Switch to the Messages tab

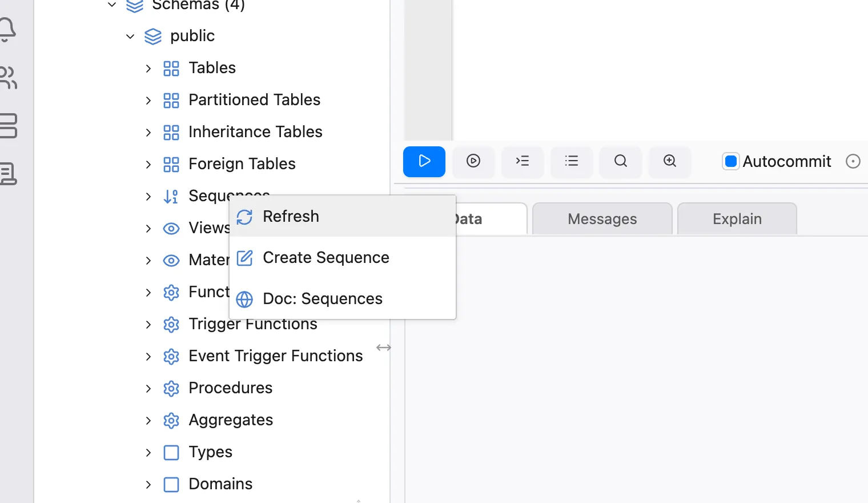click(602, 219)
